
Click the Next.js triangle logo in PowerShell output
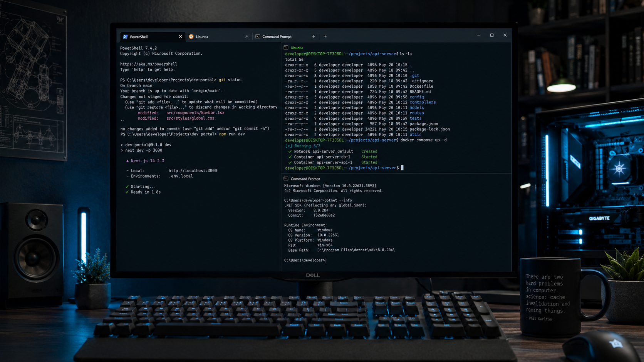[127, 161]
